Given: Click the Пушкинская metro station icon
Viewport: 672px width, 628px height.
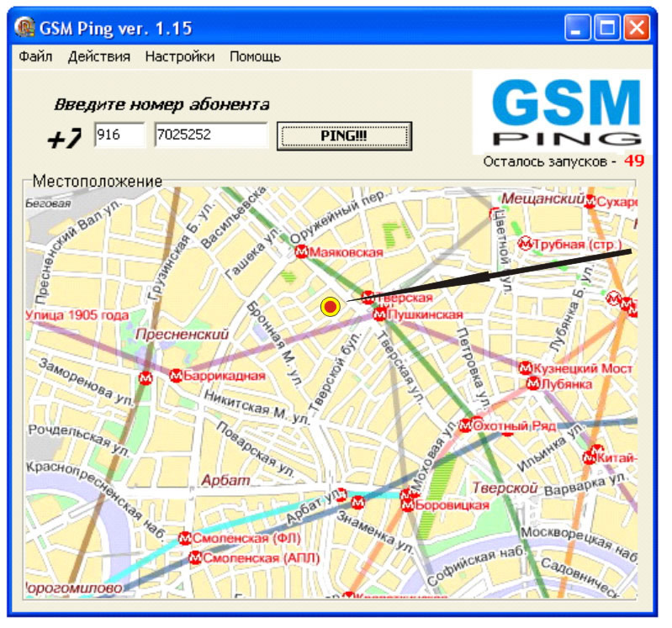Looking at the screenshot, I should click(x=379, y=314).
